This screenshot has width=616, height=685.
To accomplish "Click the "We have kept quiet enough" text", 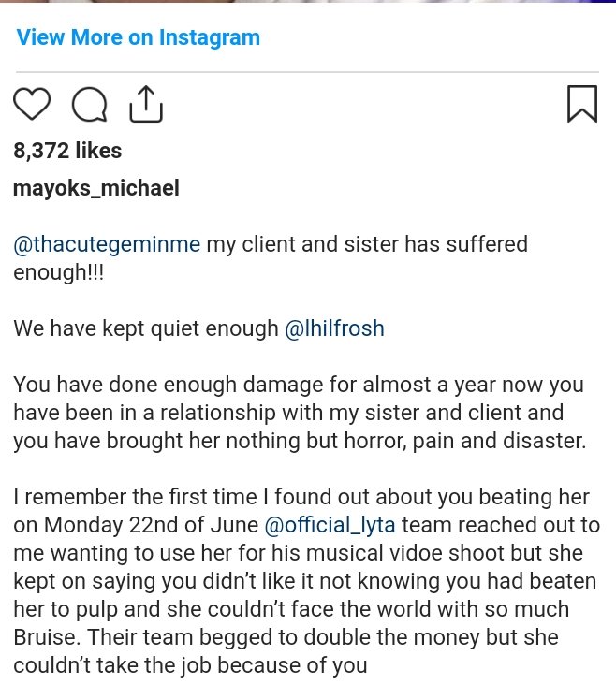I will 146,328.
